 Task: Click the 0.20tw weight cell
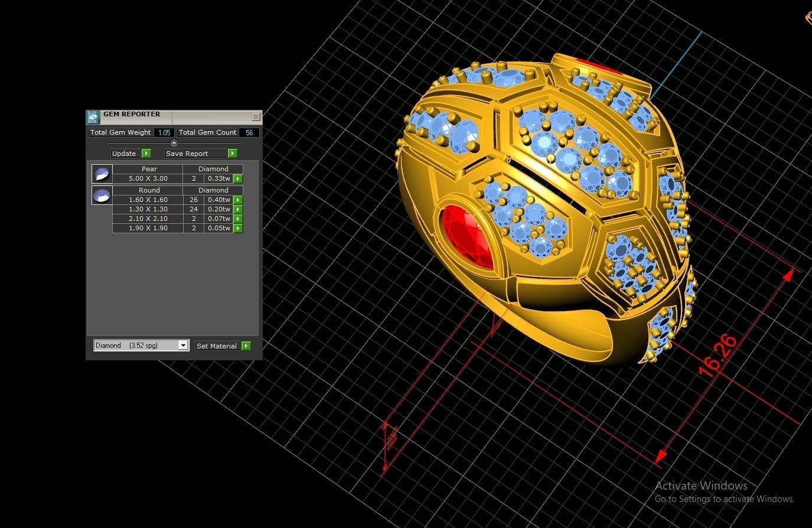(x=219, y=209)
